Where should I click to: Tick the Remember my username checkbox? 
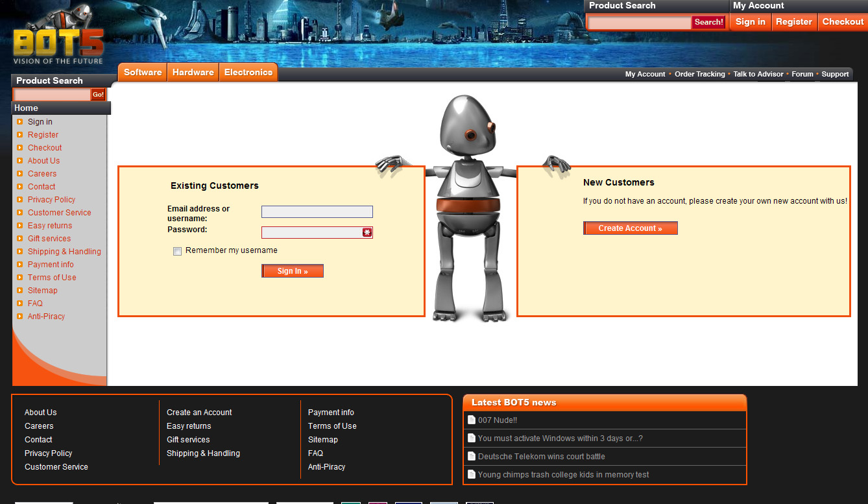click(x=177, y=252)
